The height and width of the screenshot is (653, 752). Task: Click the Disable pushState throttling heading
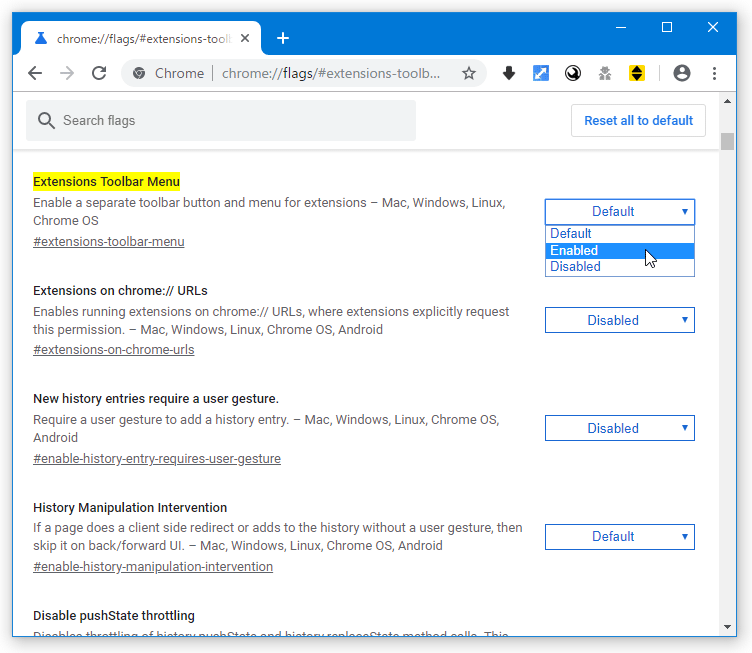point(114,616)
